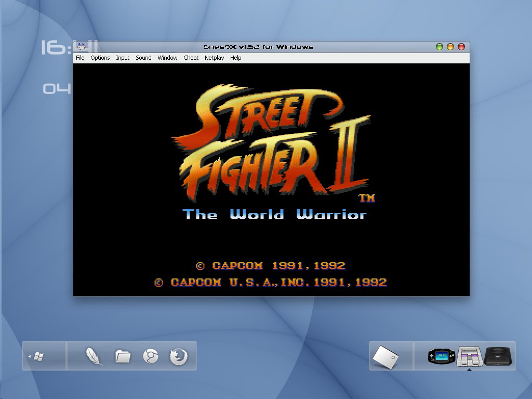532x399 pixels.
Task: Click the white notepad icon in right dock
Action: coord(385,357)
